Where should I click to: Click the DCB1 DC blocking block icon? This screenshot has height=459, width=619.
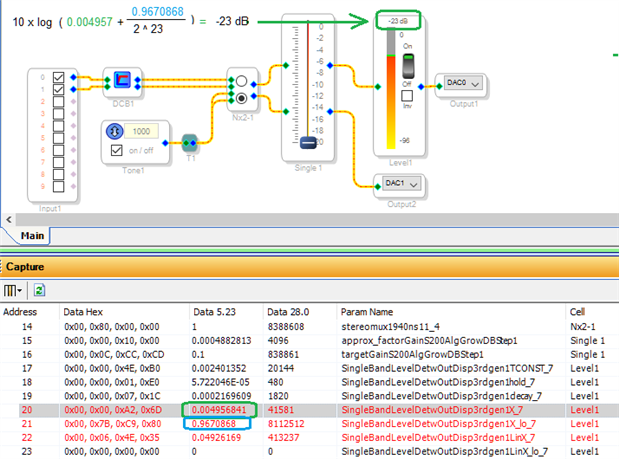(x=122, y=80)
